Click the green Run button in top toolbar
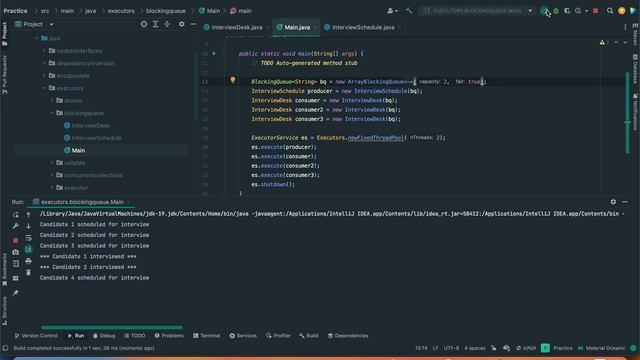640x360 pixels. click(x=544, y=11)
